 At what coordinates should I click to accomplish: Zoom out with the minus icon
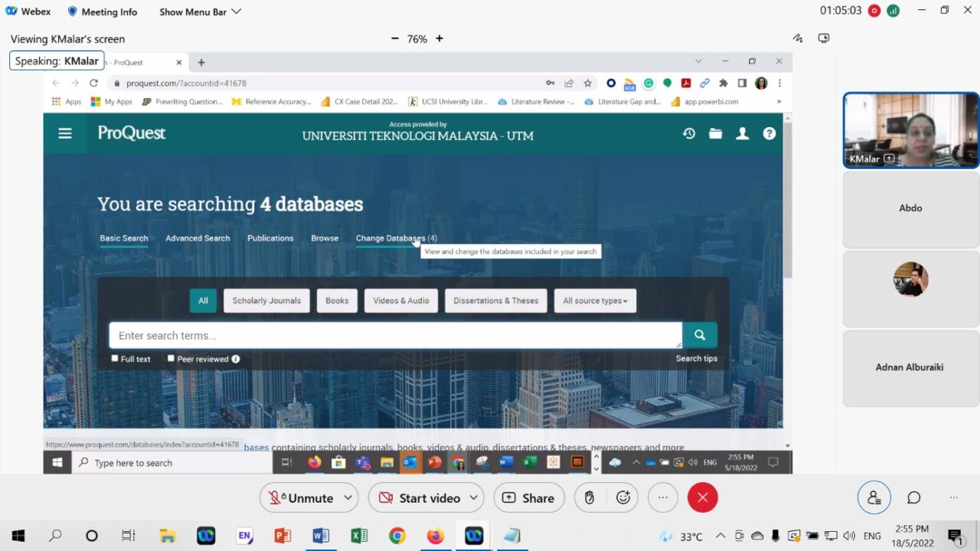[x=395, y=38]
